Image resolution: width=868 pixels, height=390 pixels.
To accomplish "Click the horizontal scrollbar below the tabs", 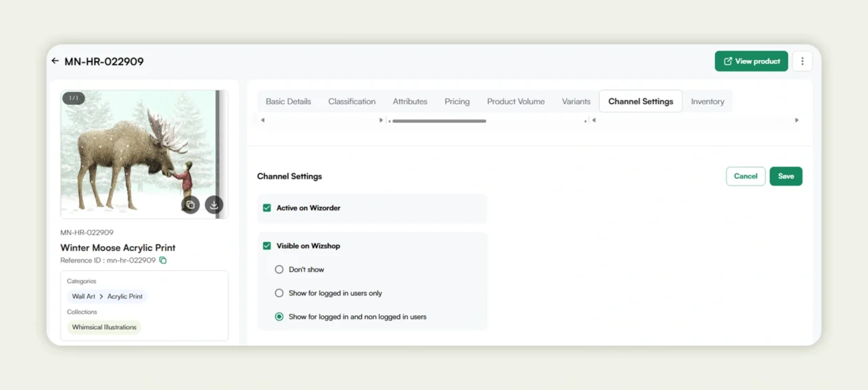I will pos(437,121).
